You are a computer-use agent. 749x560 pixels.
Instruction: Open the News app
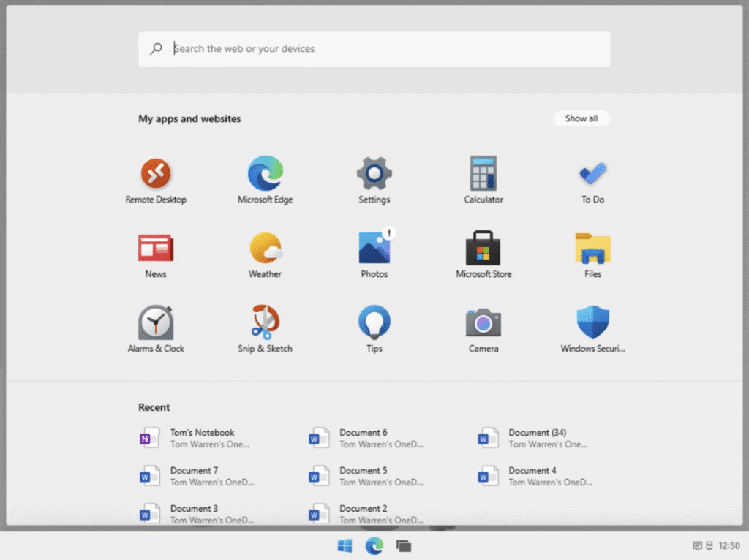point(156,255)
